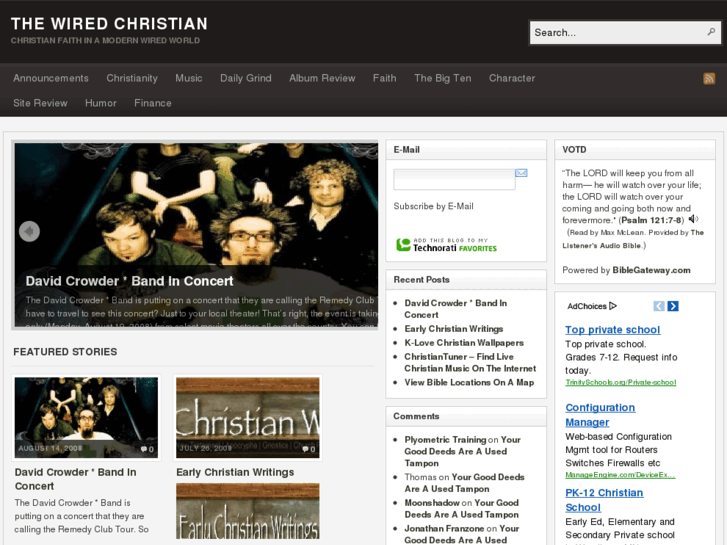
Task: Open the Site Review category
Action: click(40, 103)
